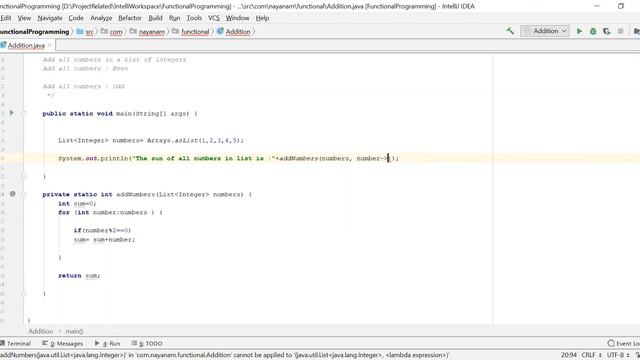The width and height of the screenshot is (640, 360).
Task: Click the end-of-addNumbers fold marker in the gutter
Action: 24,293
